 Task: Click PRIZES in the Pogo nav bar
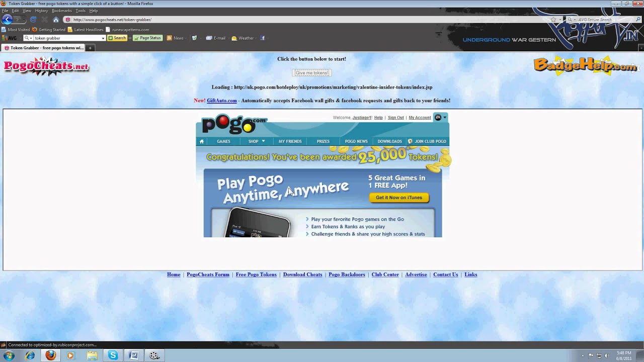pyautogui.click(x=323, y=141)
